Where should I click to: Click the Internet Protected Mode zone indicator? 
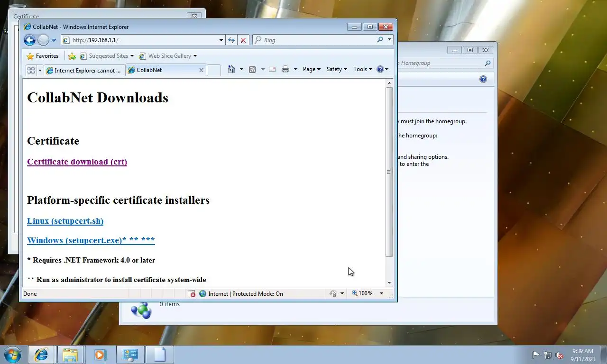[241, 294]
